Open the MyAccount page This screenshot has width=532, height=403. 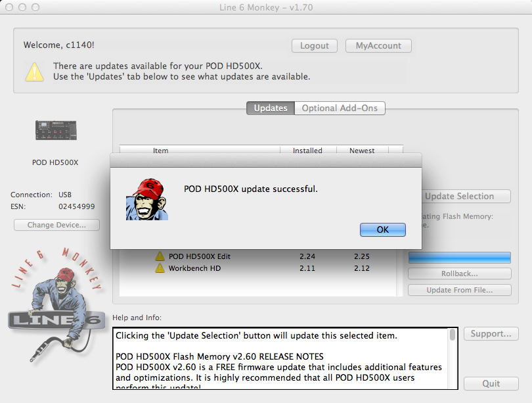[378, 46]
